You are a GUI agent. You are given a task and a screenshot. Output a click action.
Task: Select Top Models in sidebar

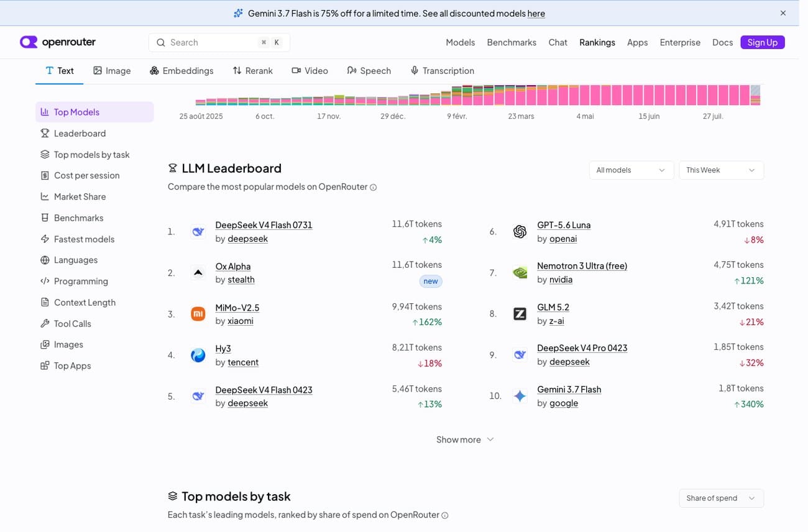(x=94, y=112)
